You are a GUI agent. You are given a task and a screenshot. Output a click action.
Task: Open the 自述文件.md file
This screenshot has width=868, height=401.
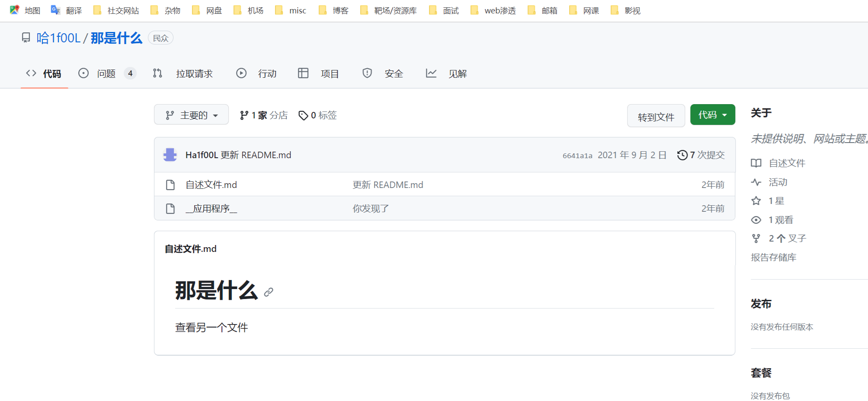[211, 185]
